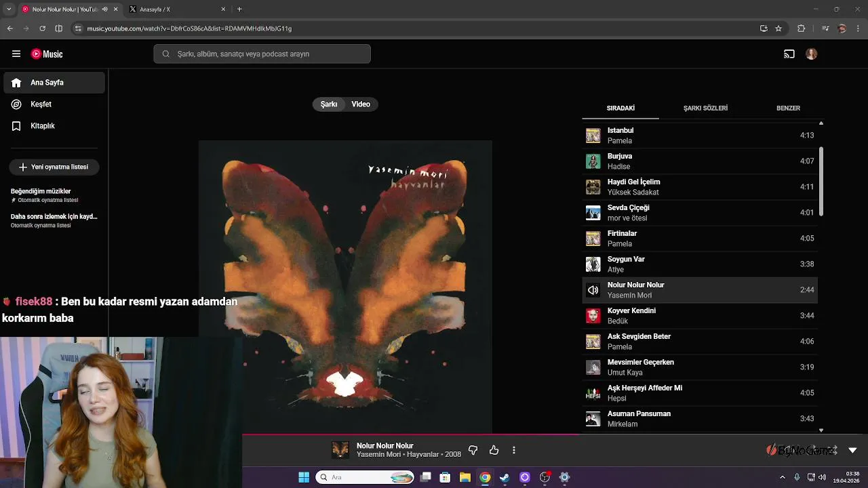
Task: Open the SIRADAKİ tab
Action: click(620, 108)
